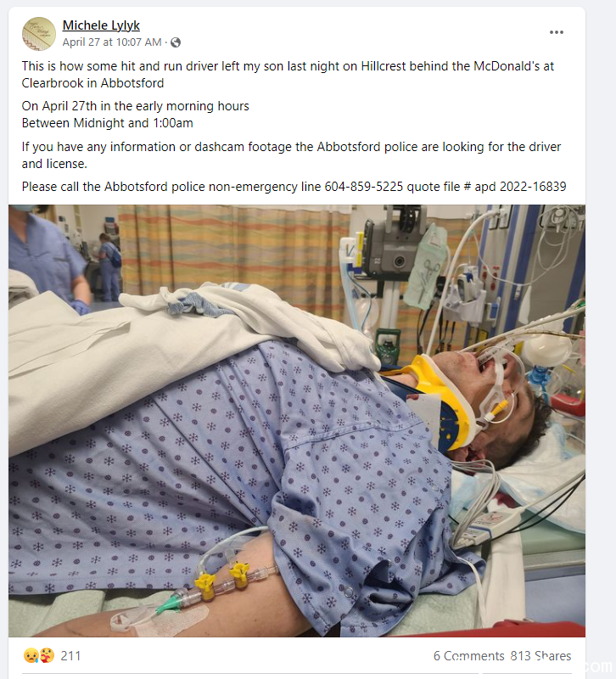Click the line 'Between Midnight and 1:00am'
Screen dimensions: 616x679
pos(108,123)
